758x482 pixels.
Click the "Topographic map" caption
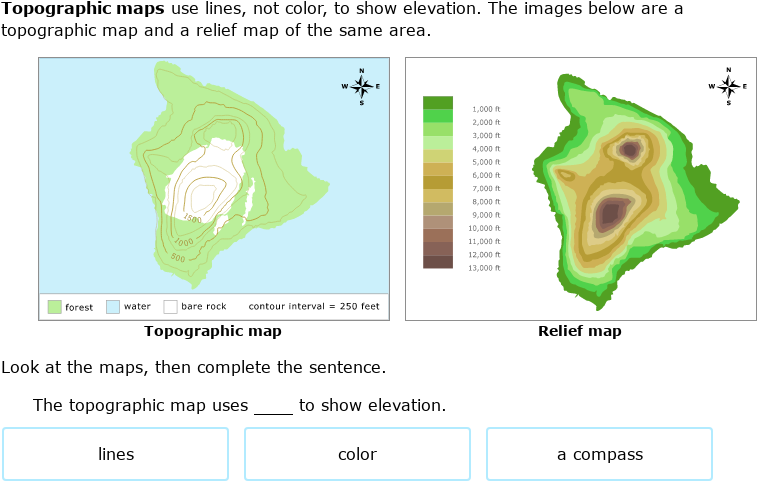pyautogui.click(x=212, y=331)
